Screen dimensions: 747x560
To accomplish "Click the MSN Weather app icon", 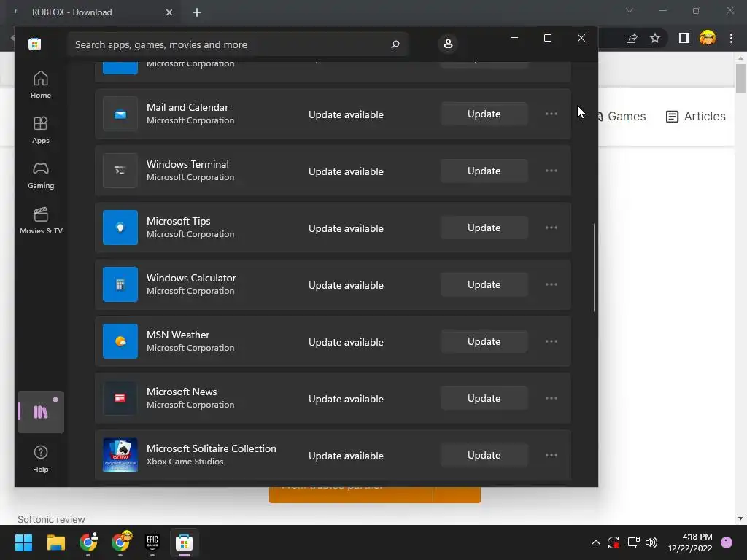I will pyautogui.click(x=120, y=341).
